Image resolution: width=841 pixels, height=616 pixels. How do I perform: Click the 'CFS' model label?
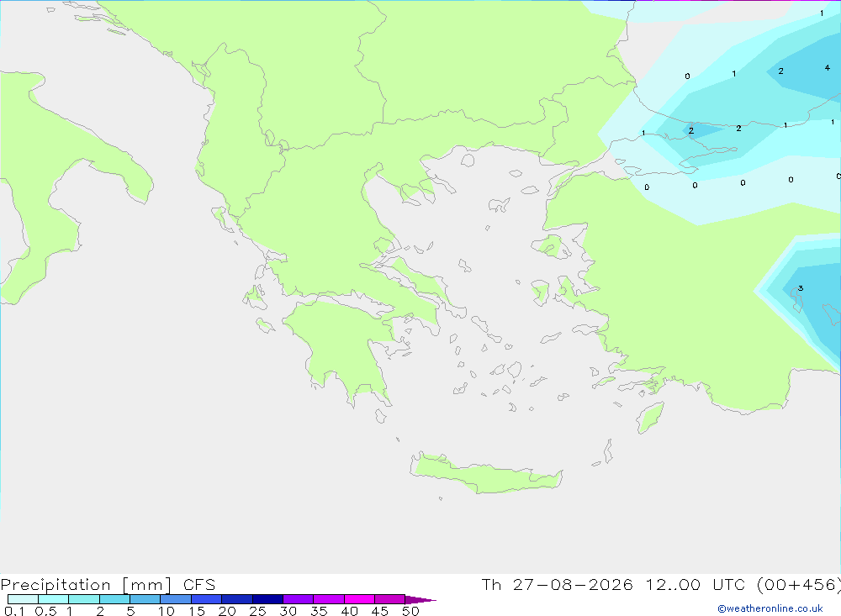pyautogui.click(x=199, y=584)
